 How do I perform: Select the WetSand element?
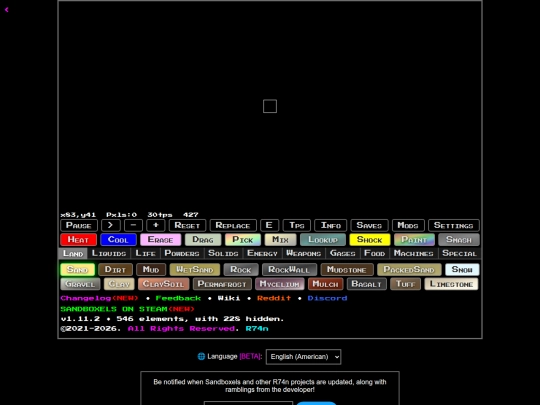coord(195,269)
